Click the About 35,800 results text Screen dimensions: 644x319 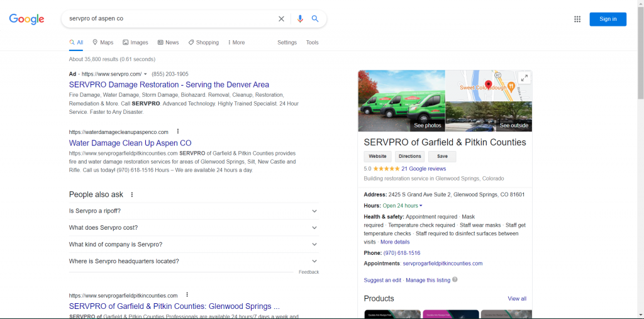112,59
